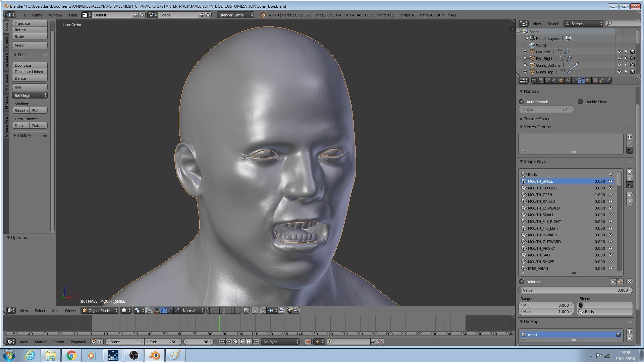Click the Eye_Right restrict-select arrow icon

point(626,58)
